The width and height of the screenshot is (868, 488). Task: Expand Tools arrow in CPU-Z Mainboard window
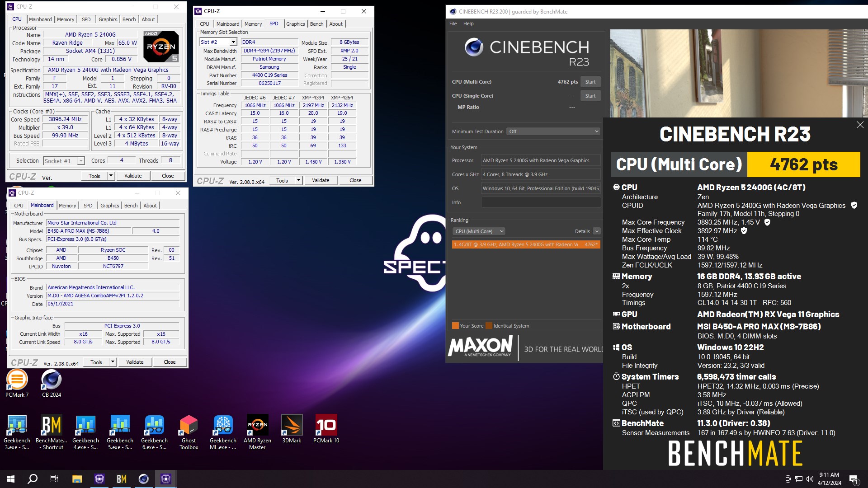tap(113, 362)
